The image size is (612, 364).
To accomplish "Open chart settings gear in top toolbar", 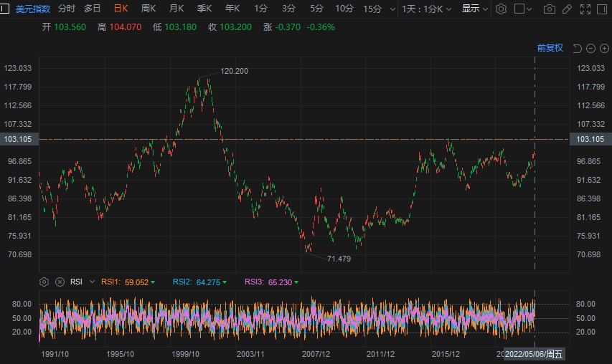I will pos(502,9).
